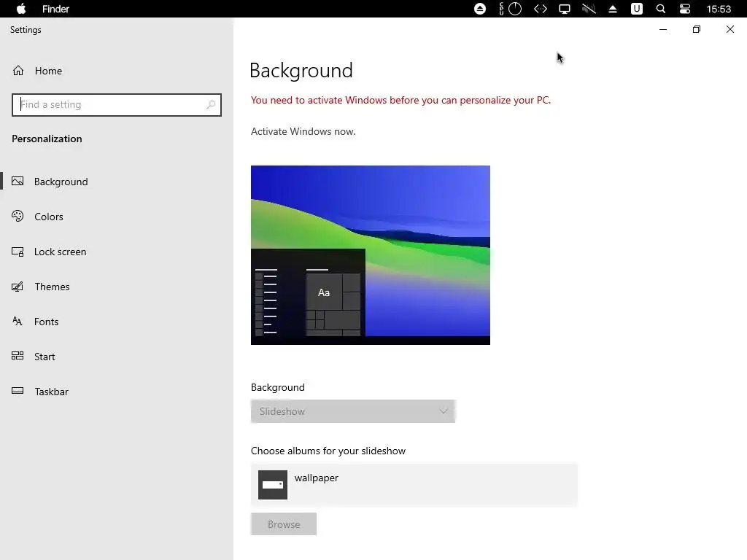The height and width of the screenshot is (560, 747).
Task: Click the Browse button
Action: [284, 524]
